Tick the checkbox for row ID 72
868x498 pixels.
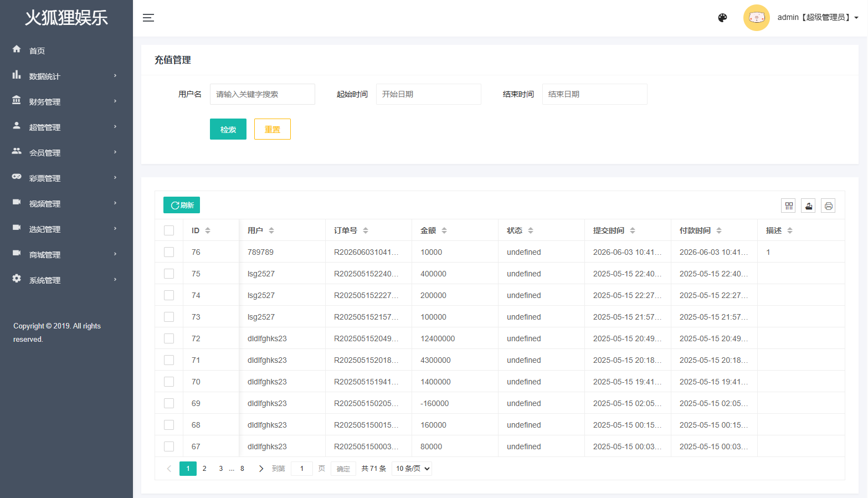tap(169, 338)
